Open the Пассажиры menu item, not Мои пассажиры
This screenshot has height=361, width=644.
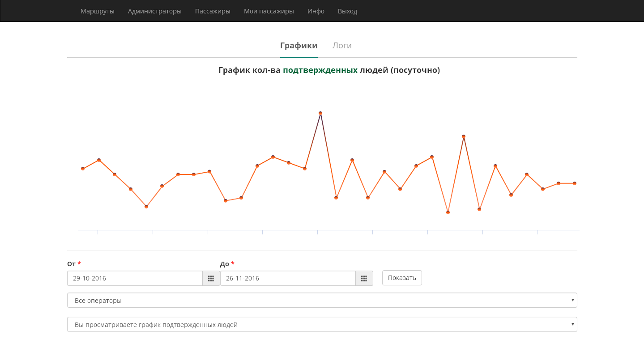point(213,11)
